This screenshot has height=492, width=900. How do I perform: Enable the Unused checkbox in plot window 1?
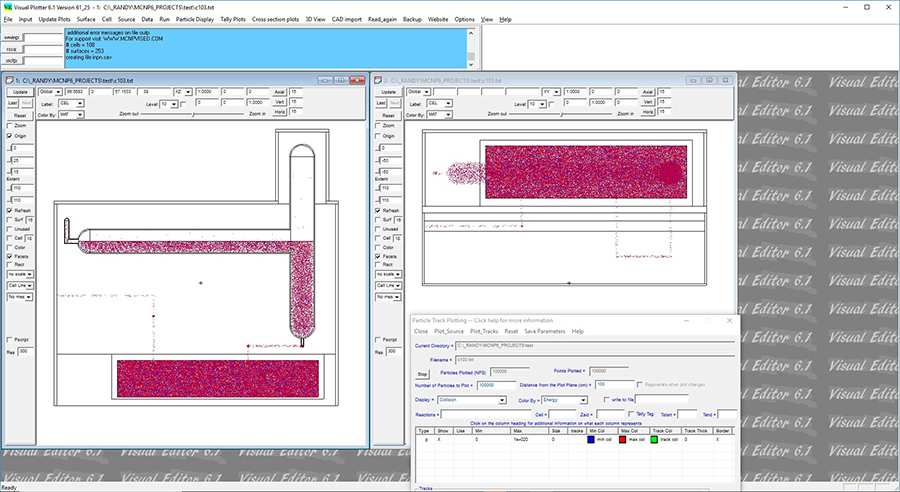(9, 229)
